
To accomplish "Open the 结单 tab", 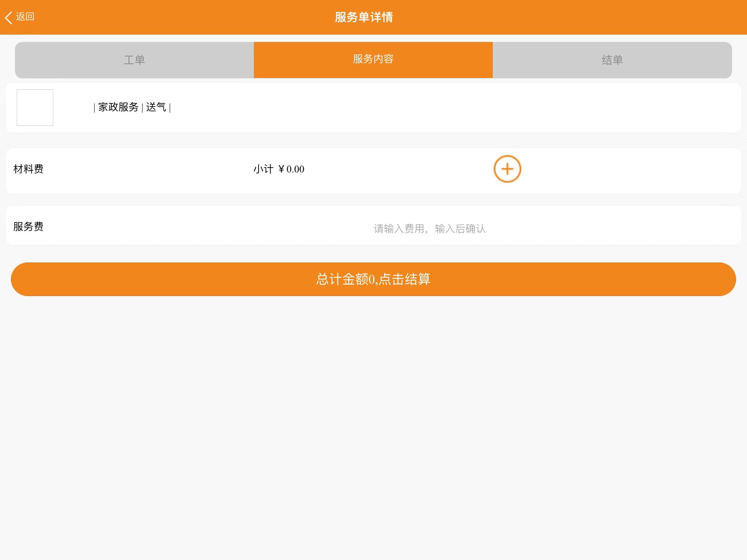I will (x=612, y=60).
